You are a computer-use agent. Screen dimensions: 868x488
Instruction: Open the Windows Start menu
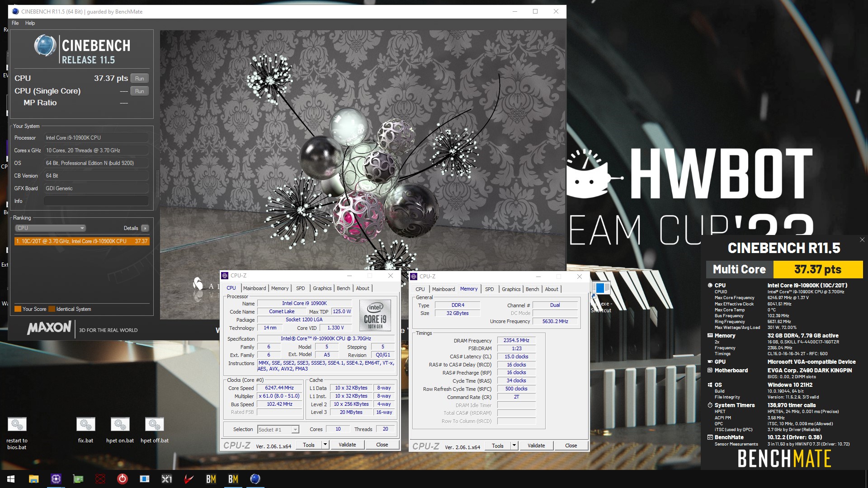(11, 479)
